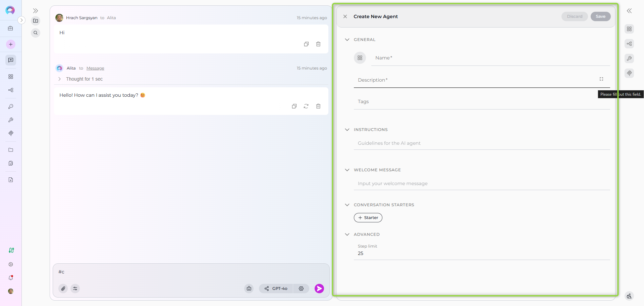
Task: Collapse the INSTRUCTIONS section
Action: pyautogui.click(x=347, y=130)
